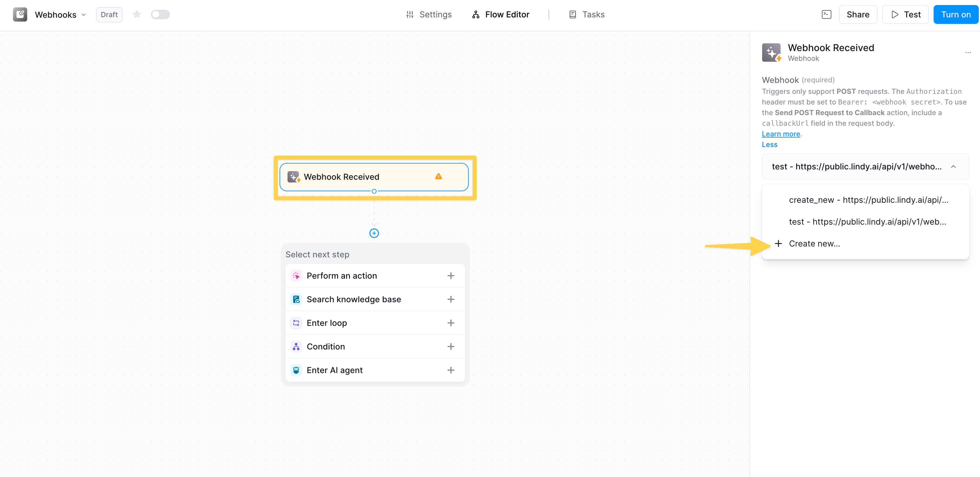Click the Webhooks app icon in the top-left

(20, 14)
